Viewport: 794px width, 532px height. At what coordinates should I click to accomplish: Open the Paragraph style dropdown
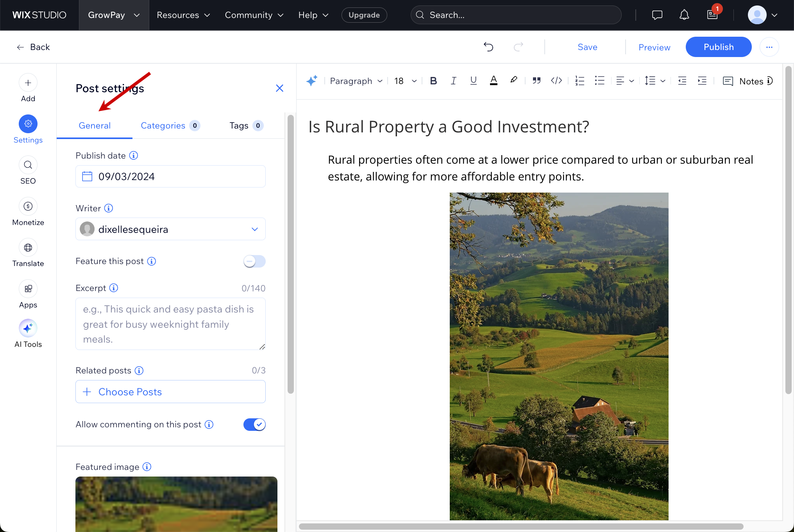[356, 81]
